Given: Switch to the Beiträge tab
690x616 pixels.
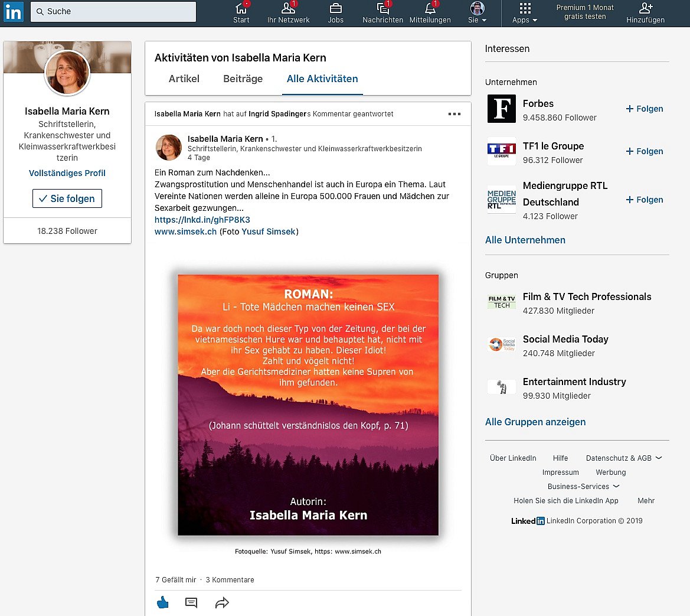Looking at the screenshot, I should point(243,79).
